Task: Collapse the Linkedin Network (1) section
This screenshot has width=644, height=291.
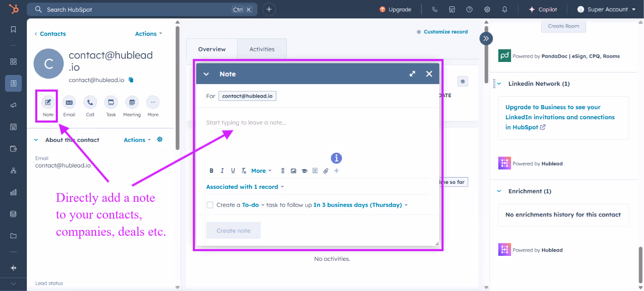Action: (499, 84)
